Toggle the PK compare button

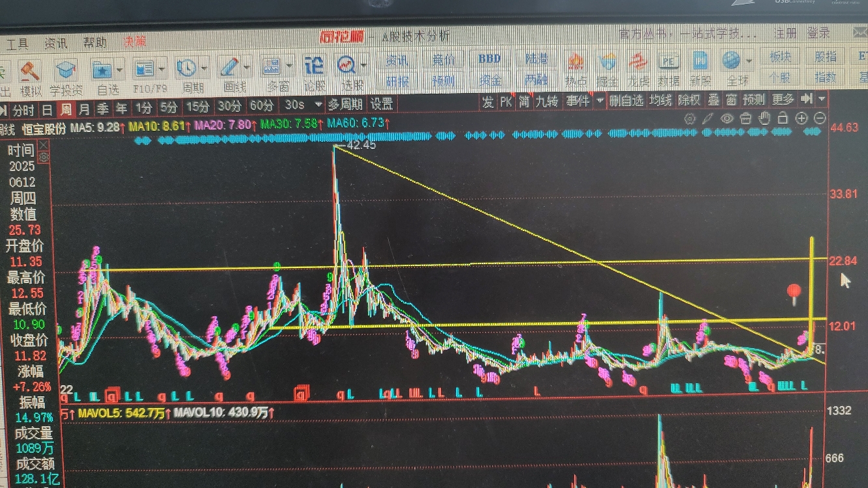[506, 102]
